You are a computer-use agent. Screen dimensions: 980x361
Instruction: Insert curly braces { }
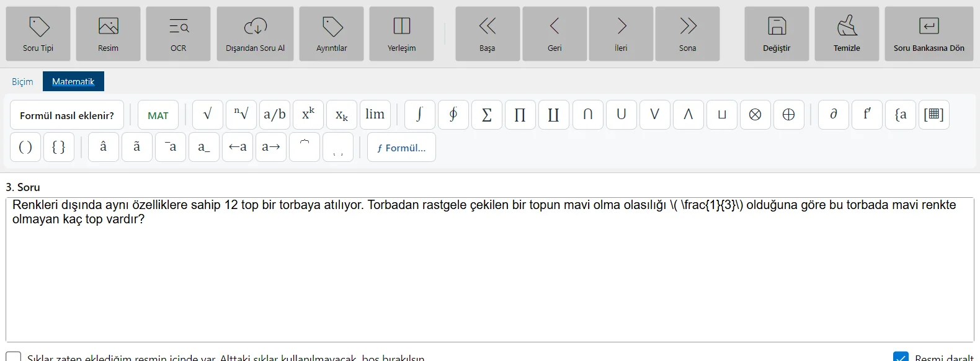pos(59,147)
